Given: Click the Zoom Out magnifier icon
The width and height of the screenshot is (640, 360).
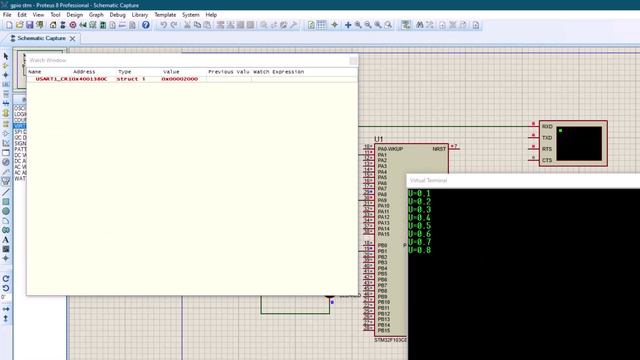Looking at the screenshot, I should [368, 25].
